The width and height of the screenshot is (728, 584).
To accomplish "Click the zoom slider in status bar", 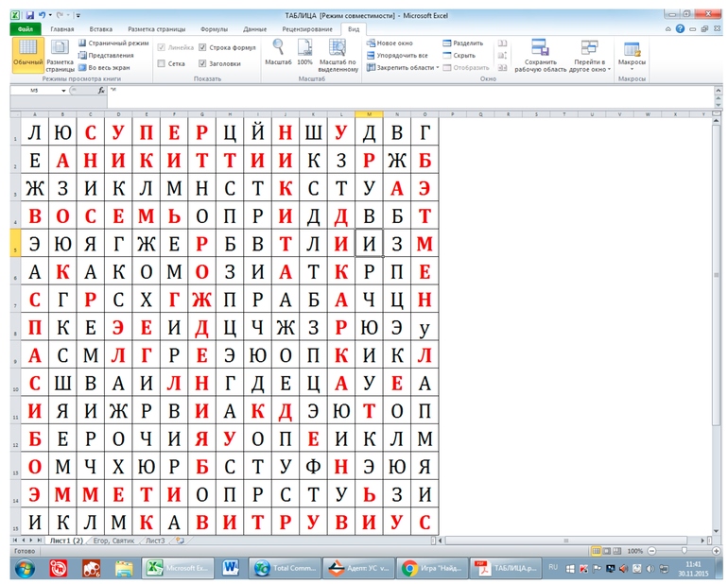I will (683, 550).
